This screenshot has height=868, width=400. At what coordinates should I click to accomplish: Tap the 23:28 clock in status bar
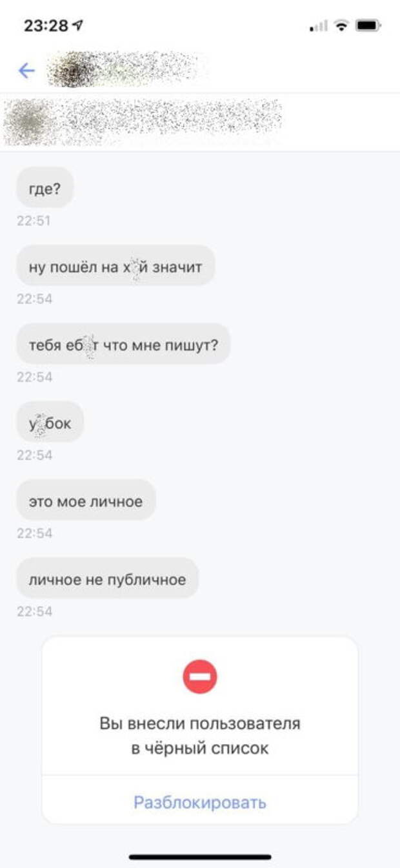(46, 26)
